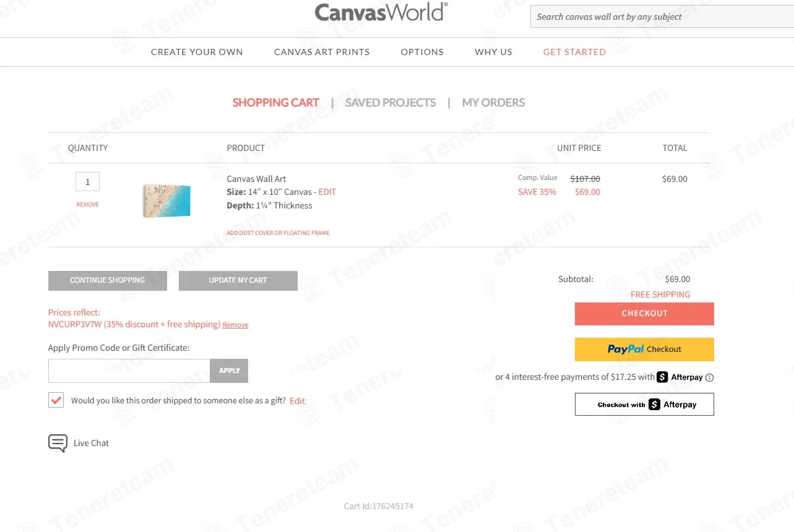Open the Why Us menu

click(x=493, y=52)
